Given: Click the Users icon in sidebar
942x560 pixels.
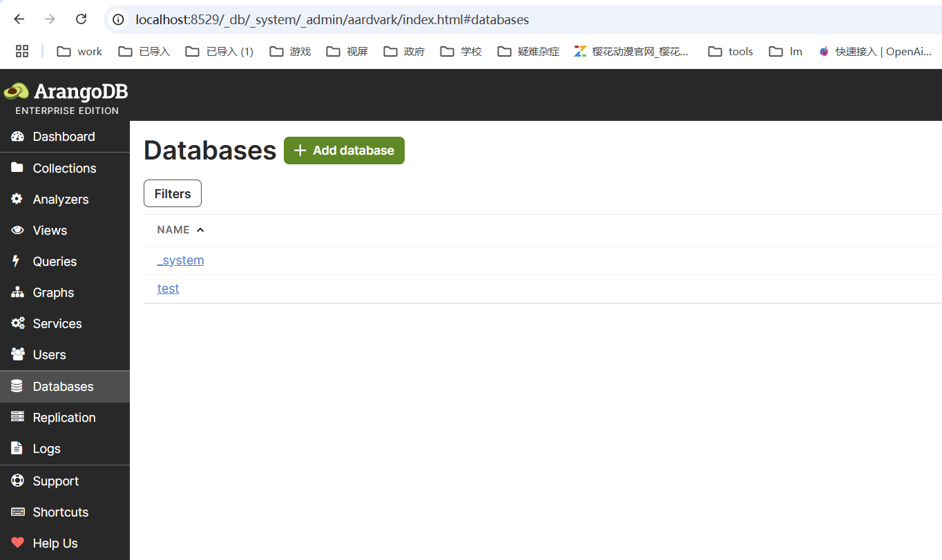Looking at the screenshot, I should 17,354.
